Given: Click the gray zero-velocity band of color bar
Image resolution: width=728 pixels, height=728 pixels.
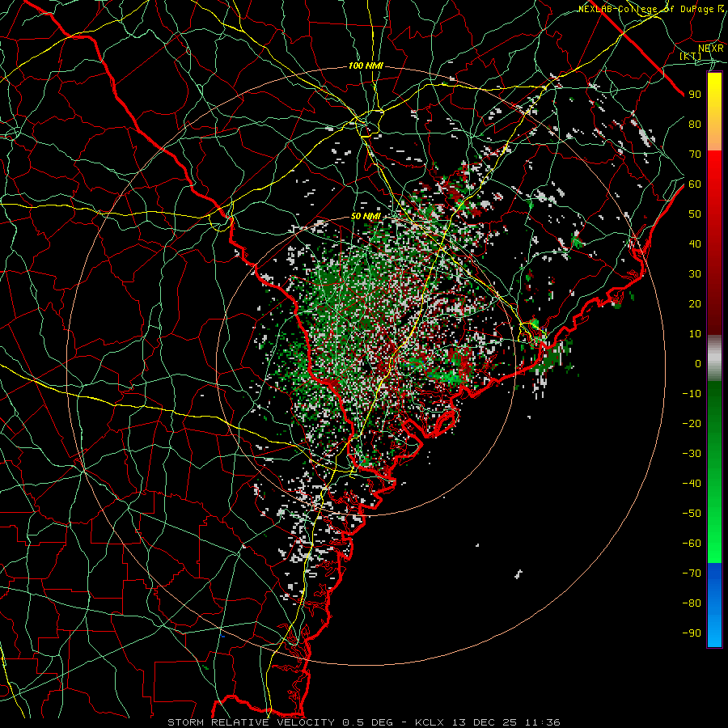Looking at the screenshot, I should point(714,358).
